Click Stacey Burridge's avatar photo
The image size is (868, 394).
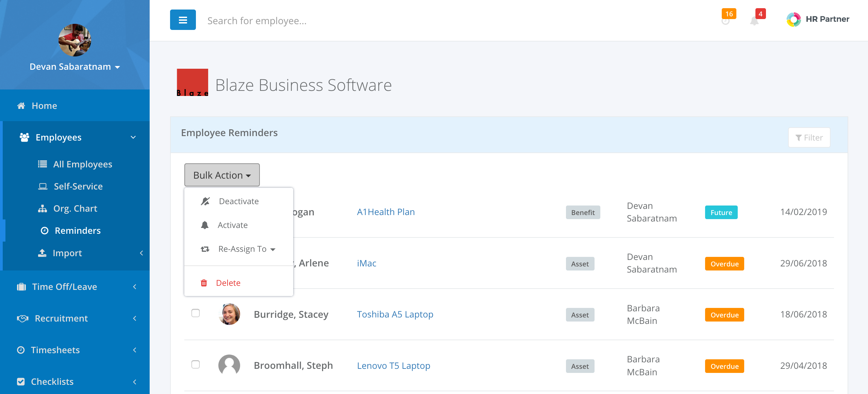(229, 314)
